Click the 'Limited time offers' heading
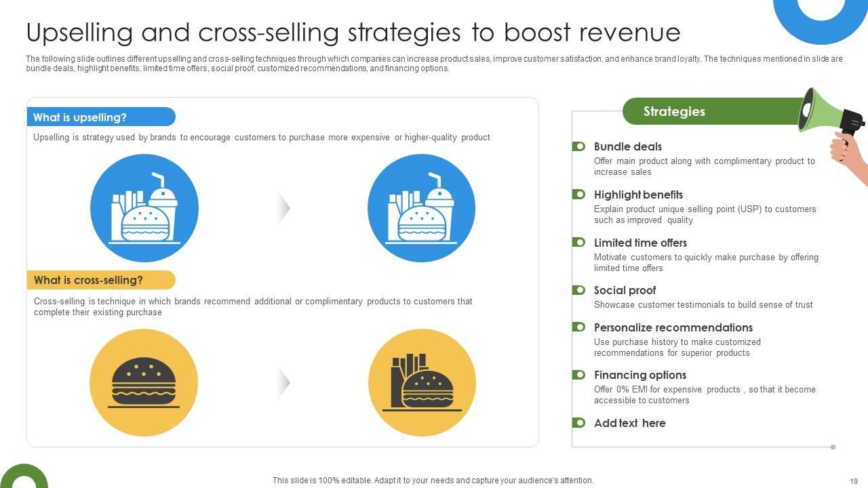The width and height of the screenshot is (868, 488). 640,243
